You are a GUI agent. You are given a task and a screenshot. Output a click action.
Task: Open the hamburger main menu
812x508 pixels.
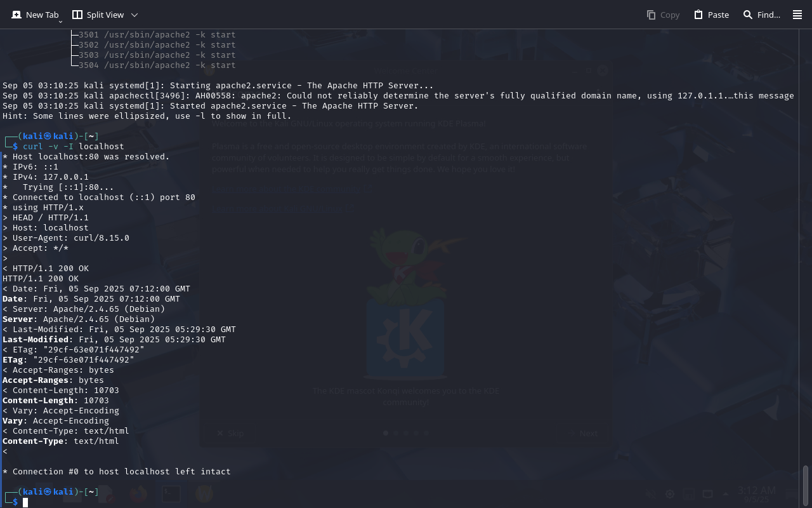click(797, 15)
